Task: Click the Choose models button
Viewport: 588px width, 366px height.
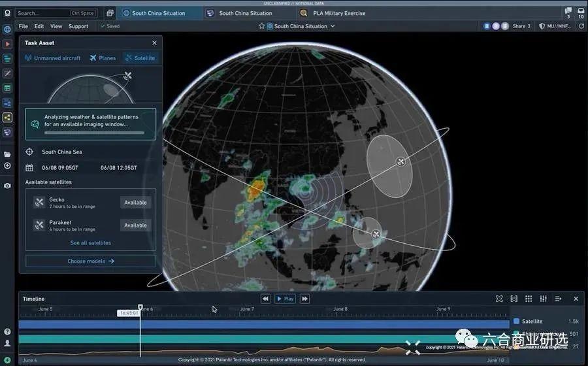Action: pos(90,261)
